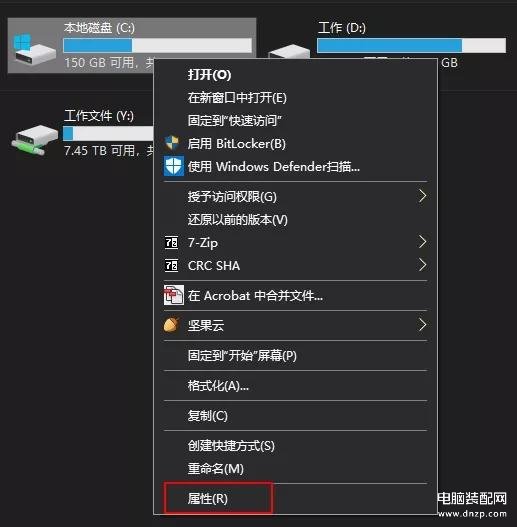
Task: Click the BitLocker shield icon
Action: (x=172, y=143)
